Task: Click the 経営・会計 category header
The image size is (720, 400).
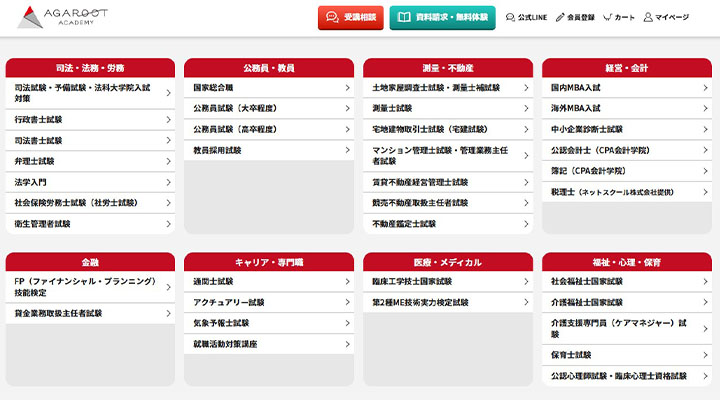Action: point(627,68)
